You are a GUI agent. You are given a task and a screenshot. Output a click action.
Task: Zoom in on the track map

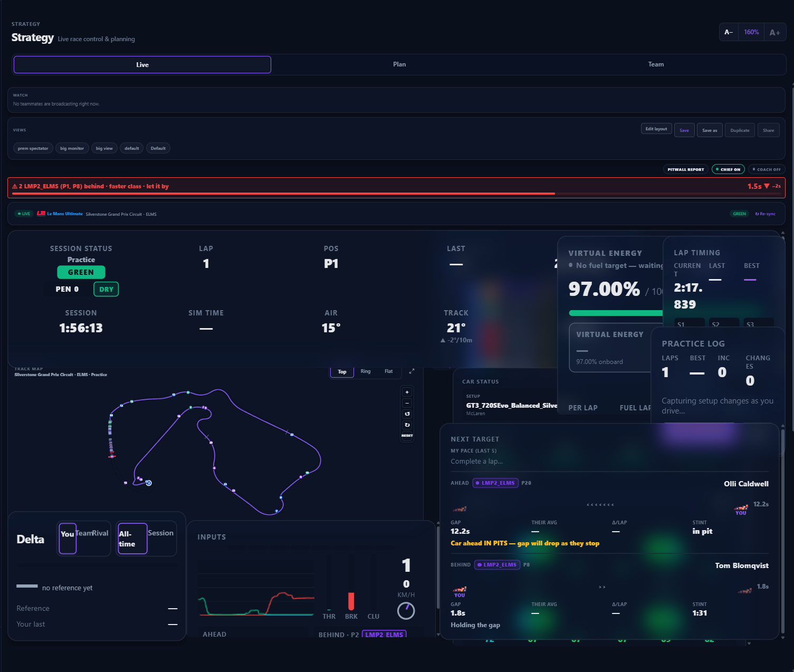point(407,392)
